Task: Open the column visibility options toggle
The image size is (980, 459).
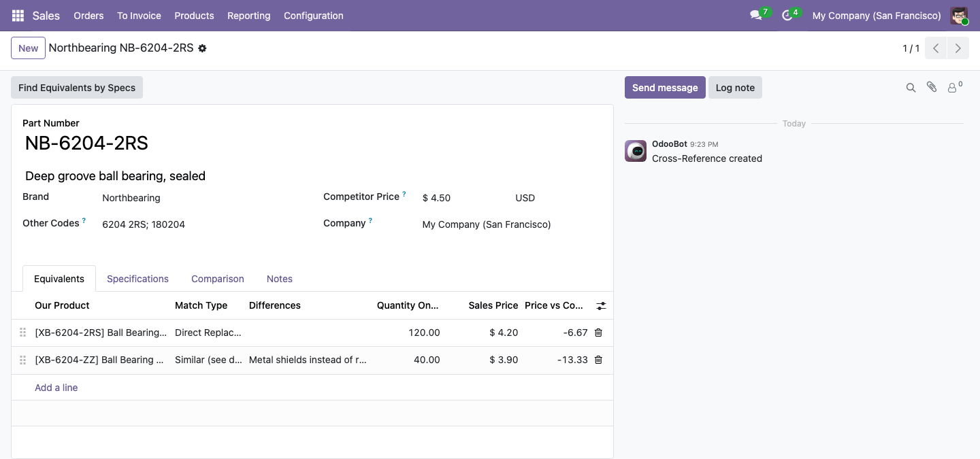Action: pos(601,306)
